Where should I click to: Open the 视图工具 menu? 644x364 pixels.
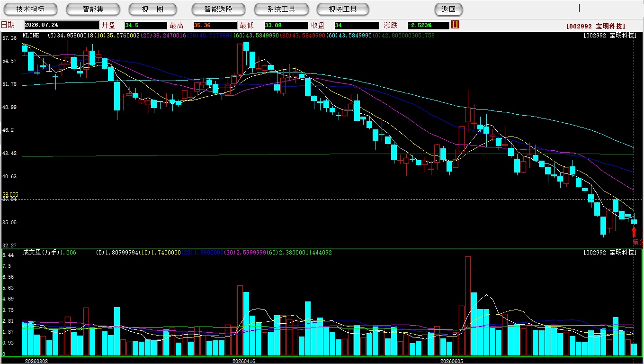(x=343, y=9)
